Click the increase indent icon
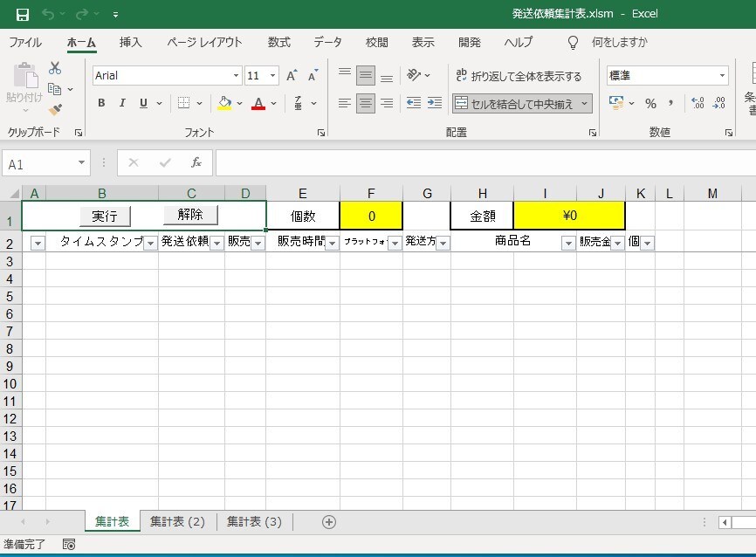The width and height of the screenshot is (756, 557). (435, 103)
